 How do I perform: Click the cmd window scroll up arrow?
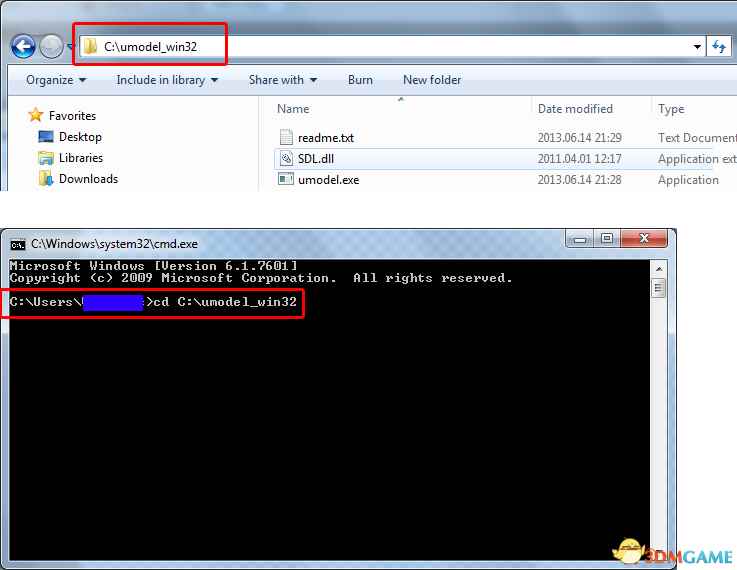tap(659, 269)
